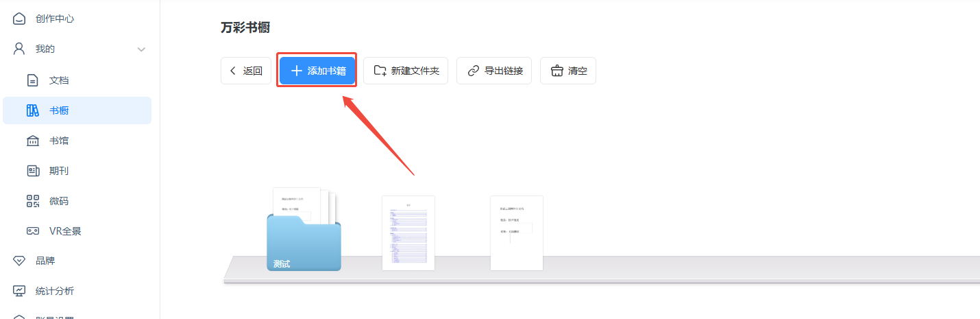Open 书馆 library icon in sidebar

[x=32, y=141]
